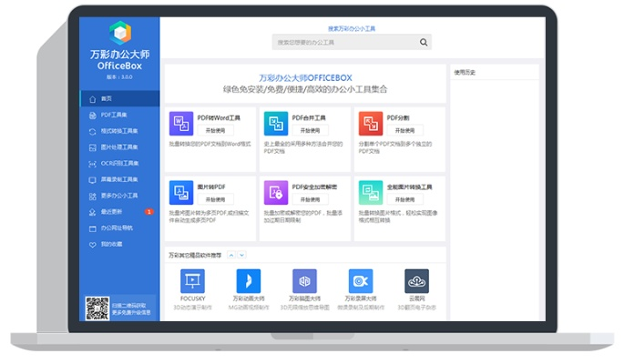Click the office tool search field
The width and height of the screenshot is (624, 364).
(x=344, y=42)
